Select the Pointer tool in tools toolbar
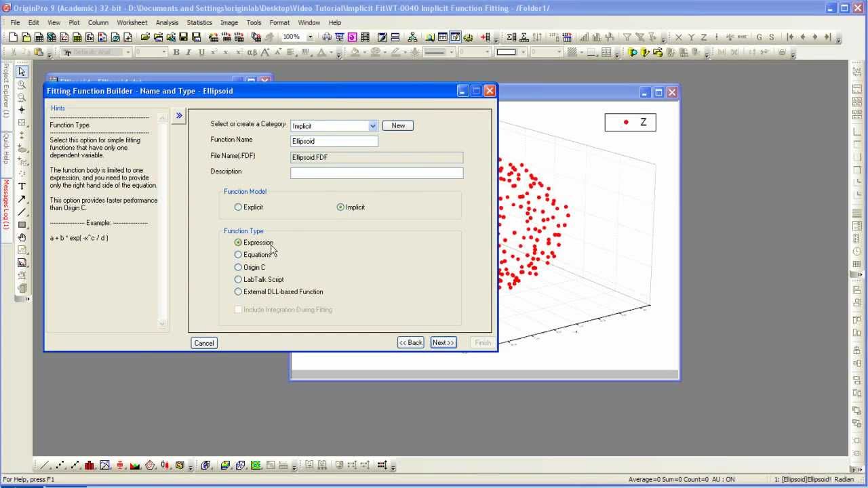This screenshot has width=868, height=488. click(22, 72)
